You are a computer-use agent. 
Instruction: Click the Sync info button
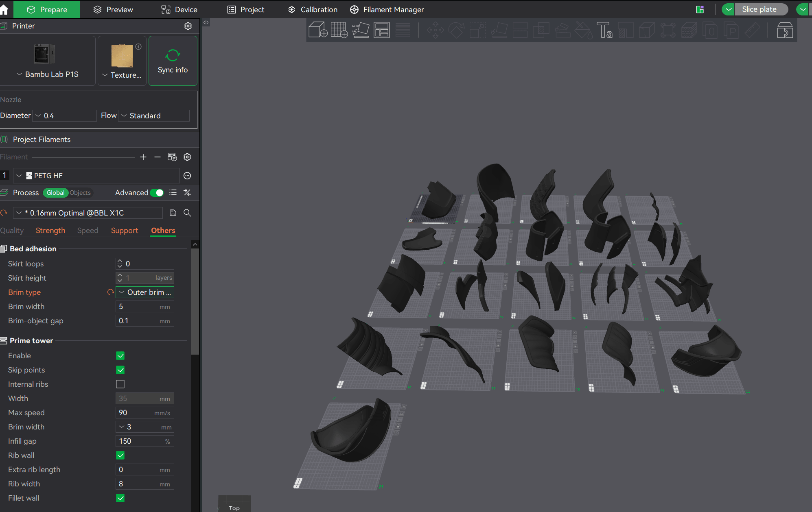click(173, 61)
